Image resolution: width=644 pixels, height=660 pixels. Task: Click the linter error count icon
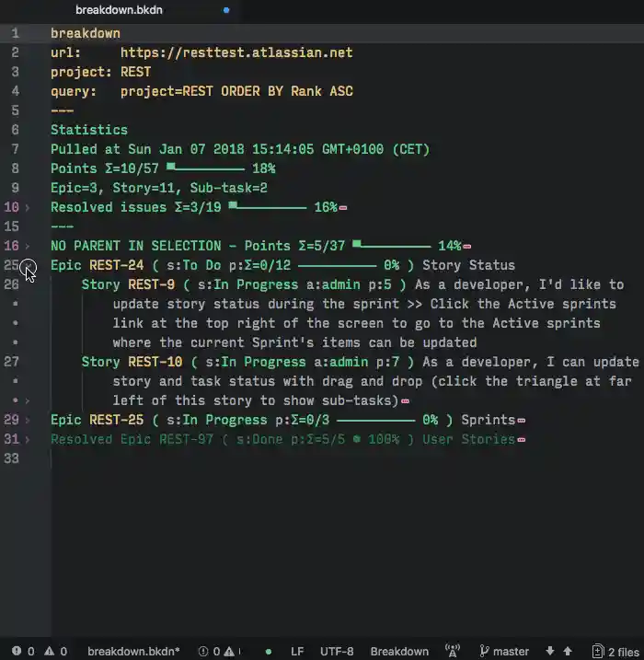pos(17,651)
